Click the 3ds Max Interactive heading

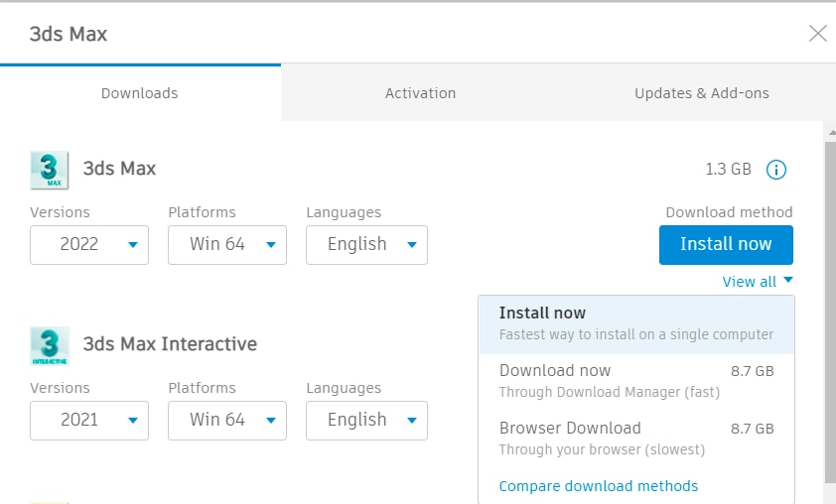[170, 344]
